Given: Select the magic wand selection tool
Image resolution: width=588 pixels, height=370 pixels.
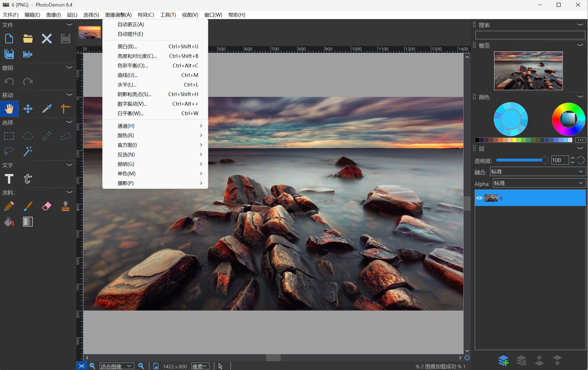Looking at the screenshot, I should pos(28,151).
